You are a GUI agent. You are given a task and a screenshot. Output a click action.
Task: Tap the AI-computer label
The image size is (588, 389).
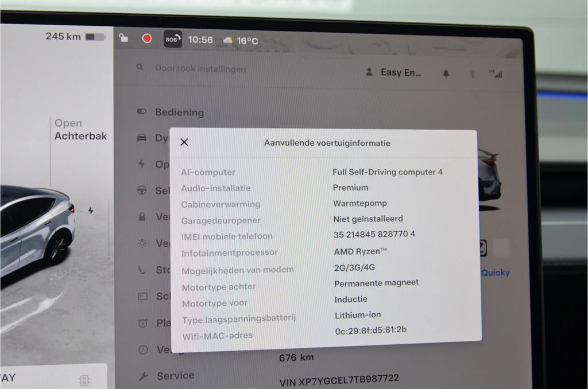[x=208, y=172]
